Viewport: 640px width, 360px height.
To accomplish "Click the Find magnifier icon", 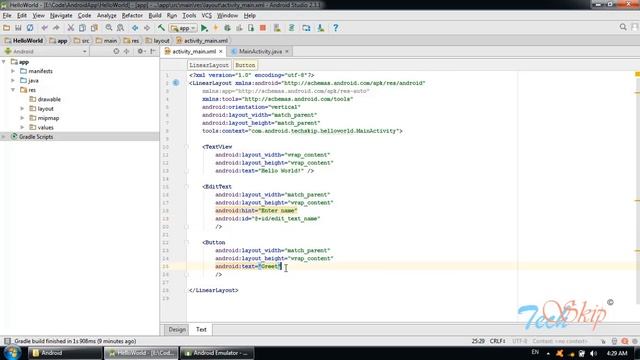I will point(109,28).
